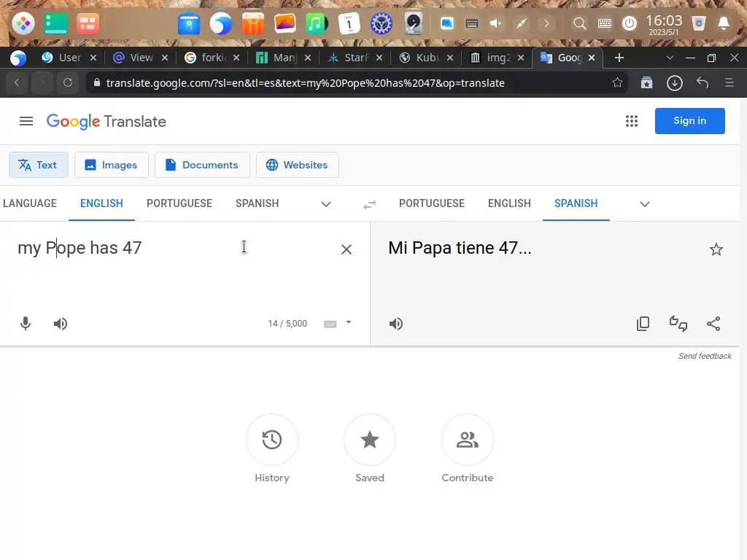This screenshot has width=747, height=560.
Task: Open the browser menu
Action: (729, 83)
